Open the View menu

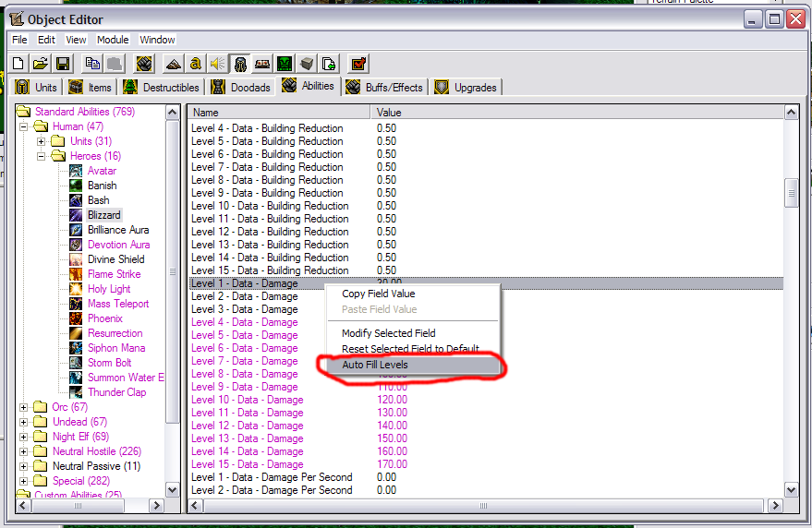point(76,40)
